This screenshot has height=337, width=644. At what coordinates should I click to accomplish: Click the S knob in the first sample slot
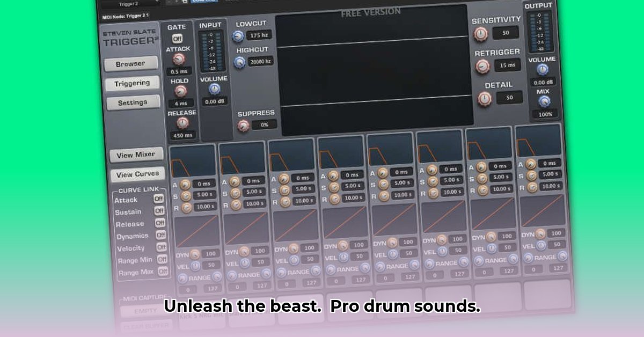coord(186,196)
